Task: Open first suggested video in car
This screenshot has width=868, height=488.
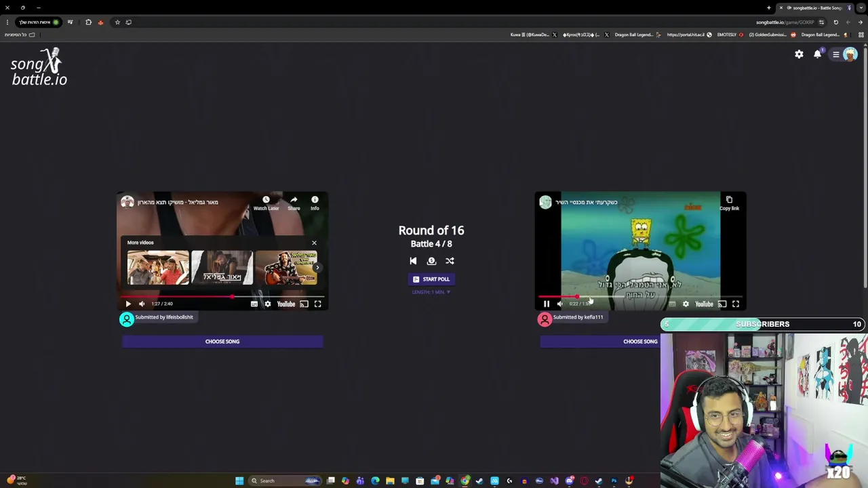Action: [158, 268]
